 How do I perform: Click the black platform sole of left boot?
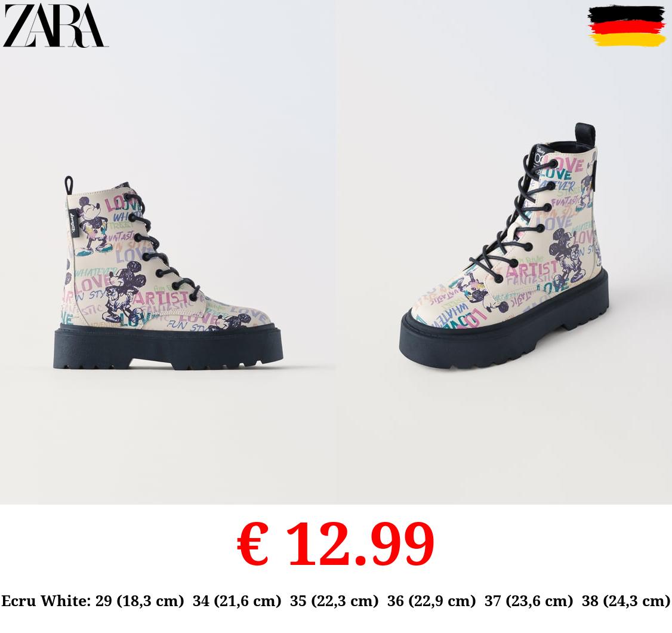(x=168, y=348)
